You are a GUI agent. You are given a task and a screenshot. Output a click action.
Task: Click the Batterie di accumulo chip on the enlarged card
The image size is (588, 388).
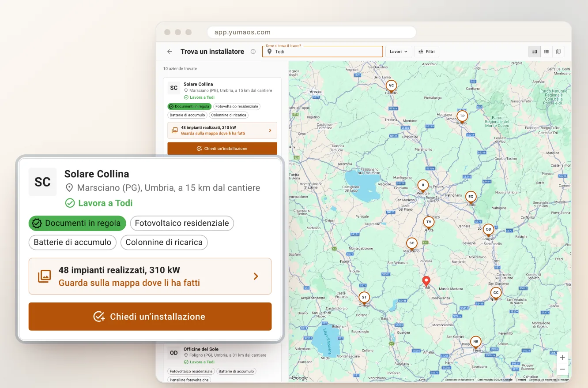coord(72,242)
